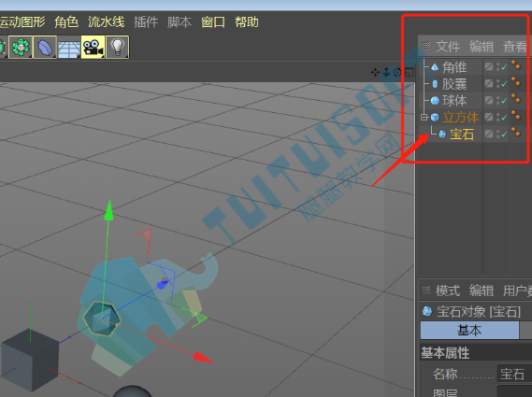Toggle visibility dots for 胶囊 object

point(498,83)
